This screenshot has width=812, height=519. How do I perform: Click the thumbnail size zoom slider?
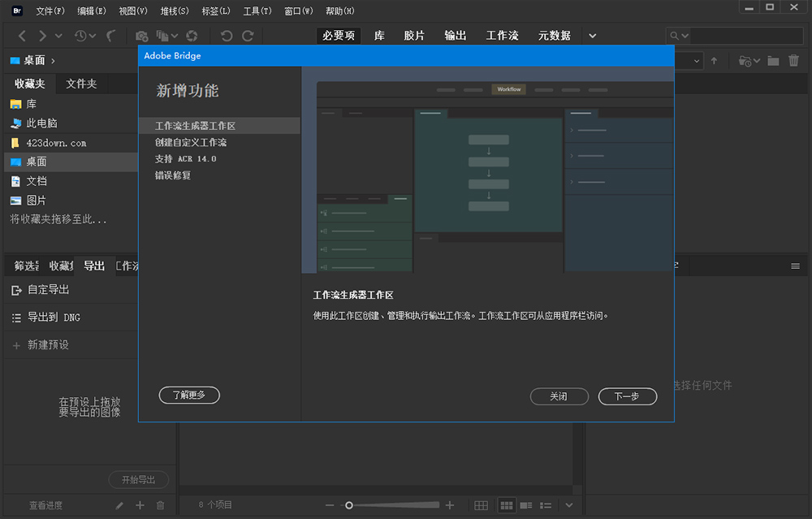tap(349, 504)
